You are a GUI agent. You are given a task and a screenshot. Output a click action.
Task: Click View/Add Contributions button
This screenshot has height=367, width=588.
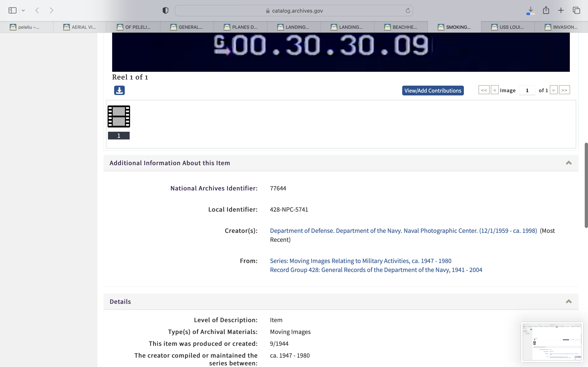coord(433,91)
